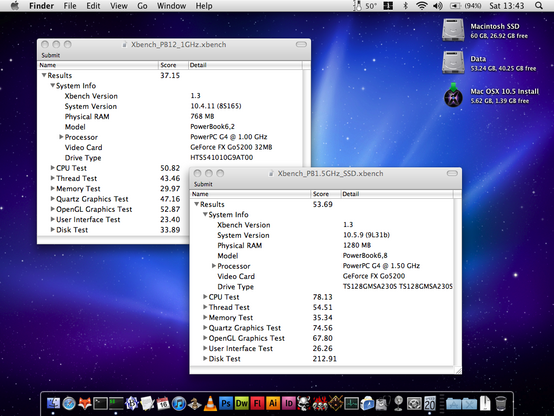This screenshot has height=416, width=554.
Task: Open the Finder menu
Action: pos(41,6)
